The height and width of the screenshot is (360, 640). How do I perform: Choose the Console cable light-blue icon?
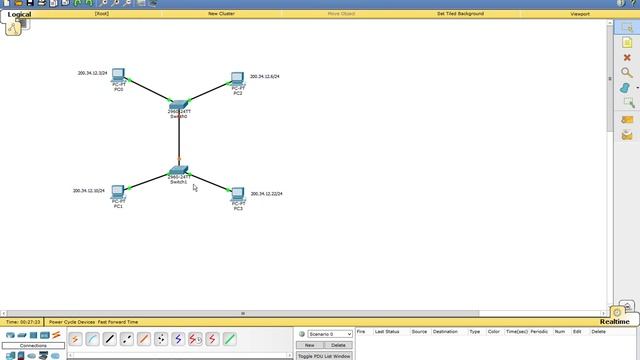click(92, 339)
